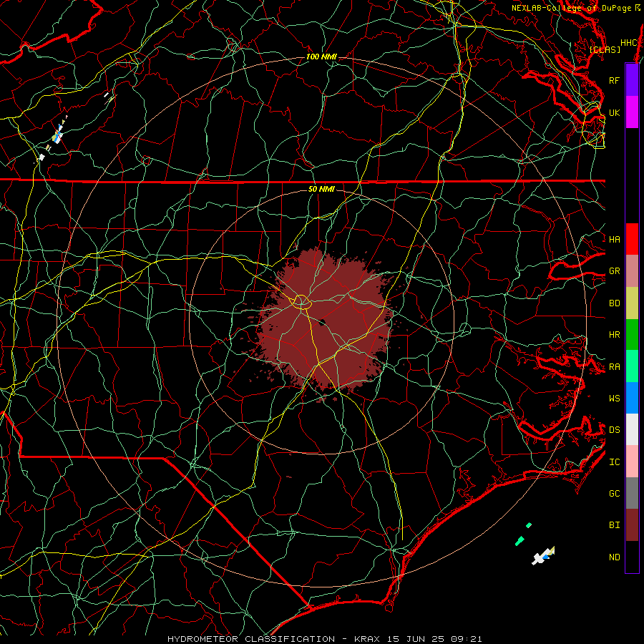Click the GR pinkish legend swatch

632,271
